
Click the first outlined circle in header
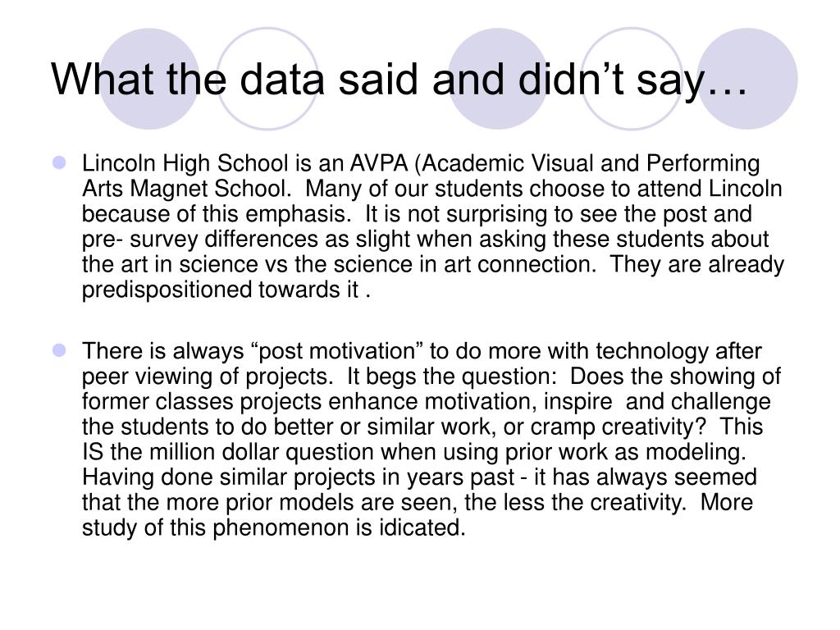(267, 79)
